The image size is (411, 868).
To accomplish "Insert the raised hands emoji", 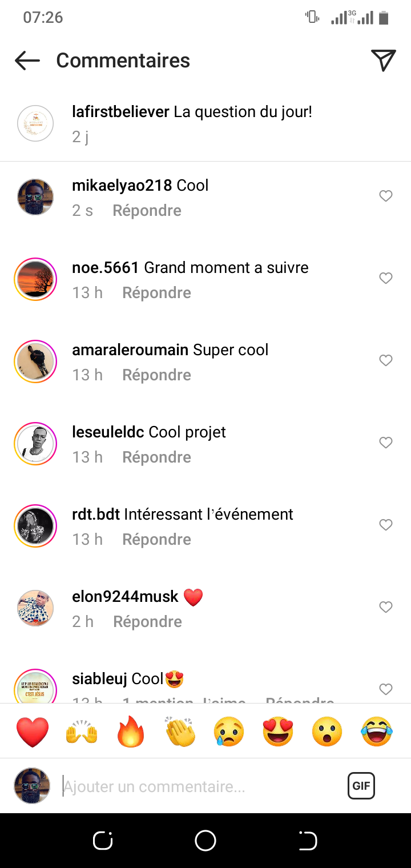I will 82,732.
